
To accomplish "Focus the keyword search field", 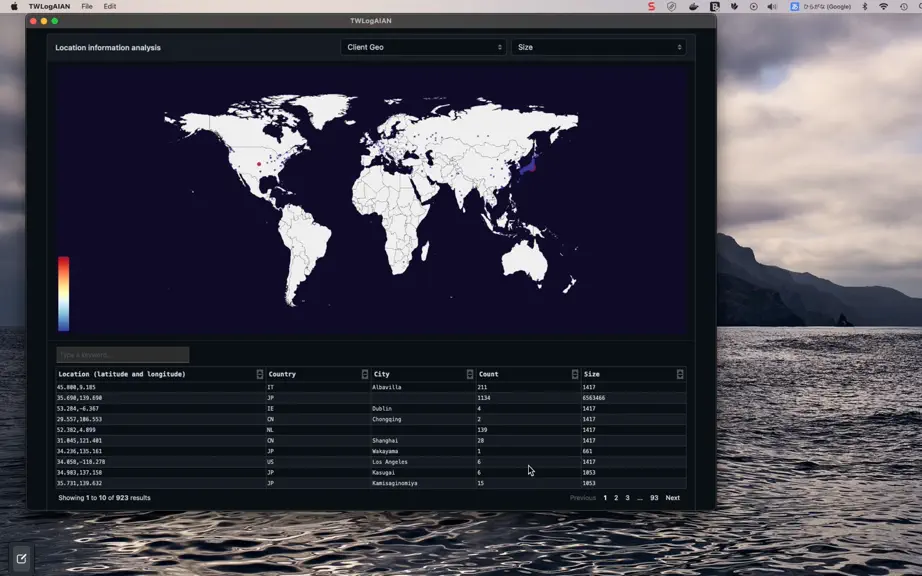I will 123,354.
